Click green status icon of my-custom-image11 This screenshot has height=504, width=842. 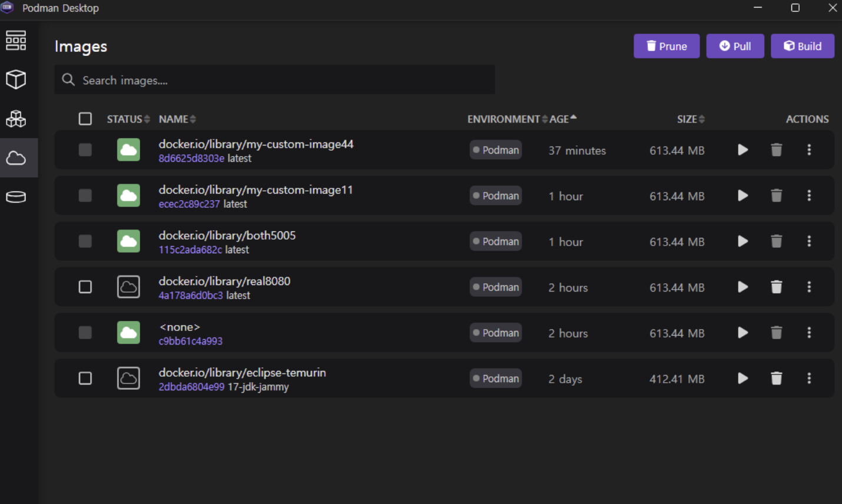128,195
